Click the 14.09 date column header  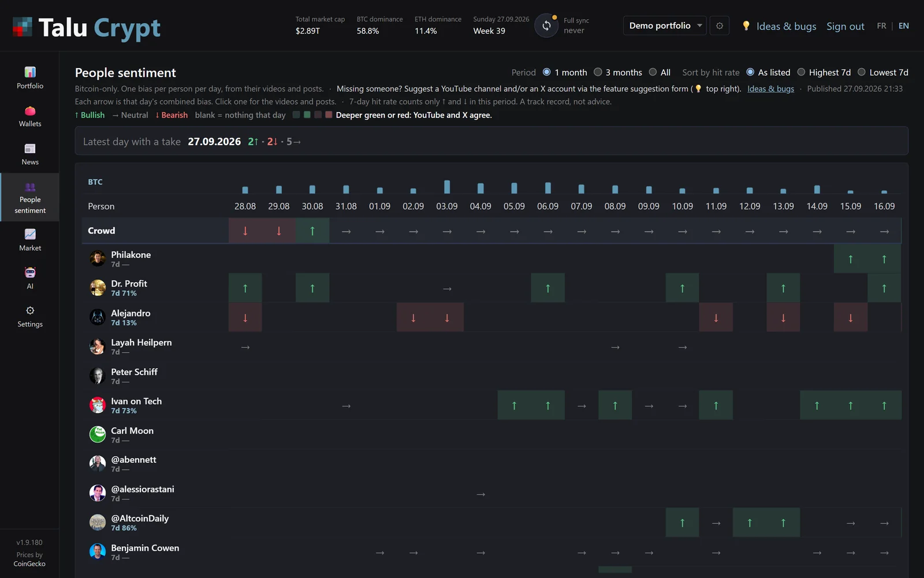click(817, 206)
